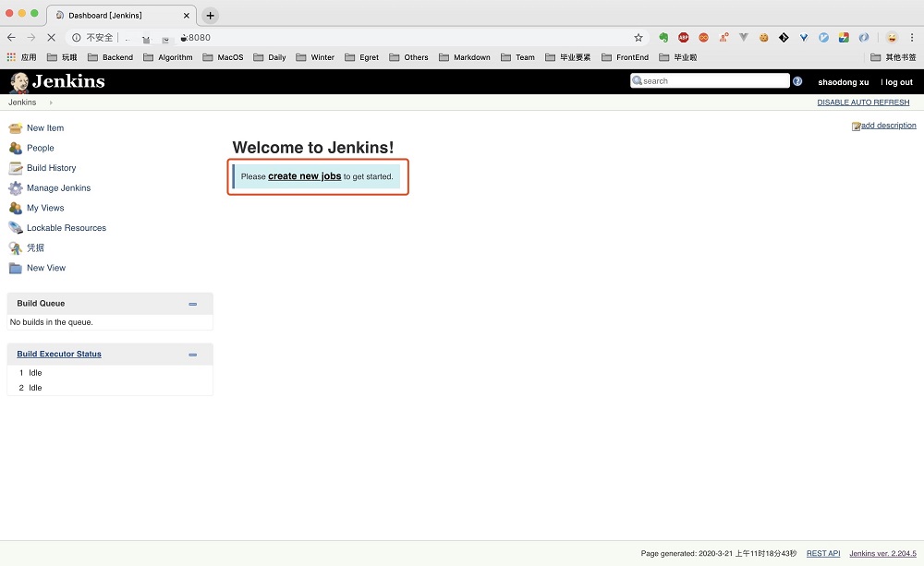Screen dimensions: 924x566
Task: Open the People sidebar icon
Action: pyautogui.click(x=16, y=148)
